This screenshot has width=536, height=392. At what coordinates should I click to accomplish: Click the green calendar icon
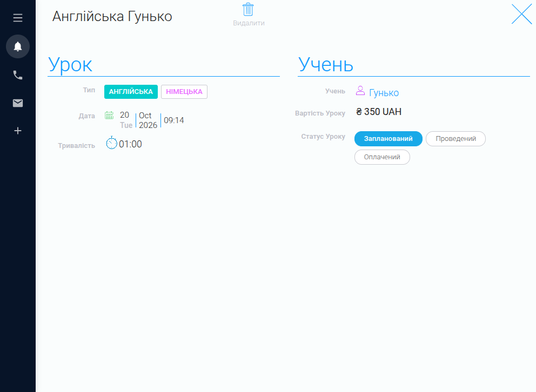click(109, 116)
